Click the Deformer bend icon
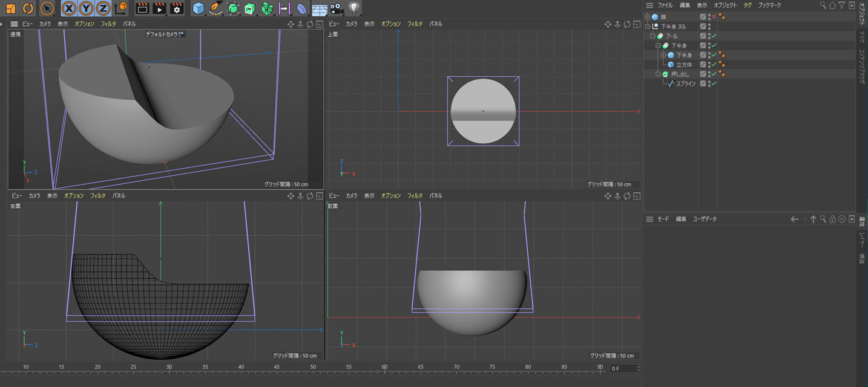The height and width of the screenshot is (387, 868). click(x=302, y=8)
